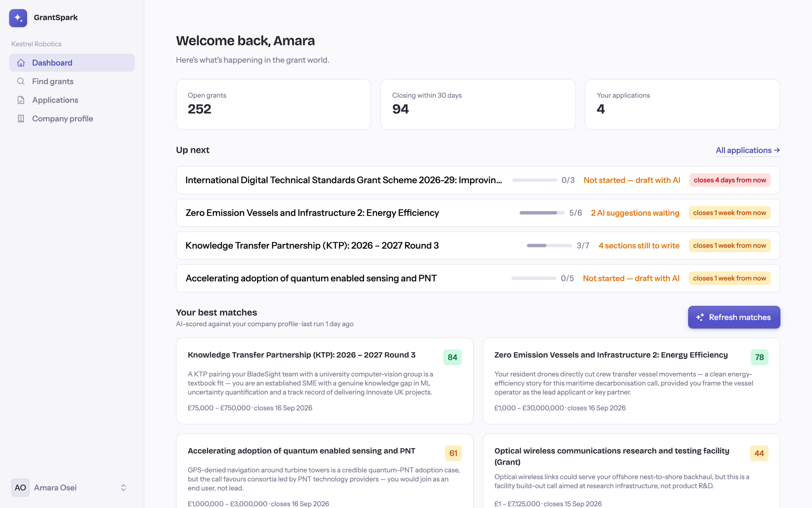Open the Open grants 252 stat card
812x508 pixels.
click(274, 104)
